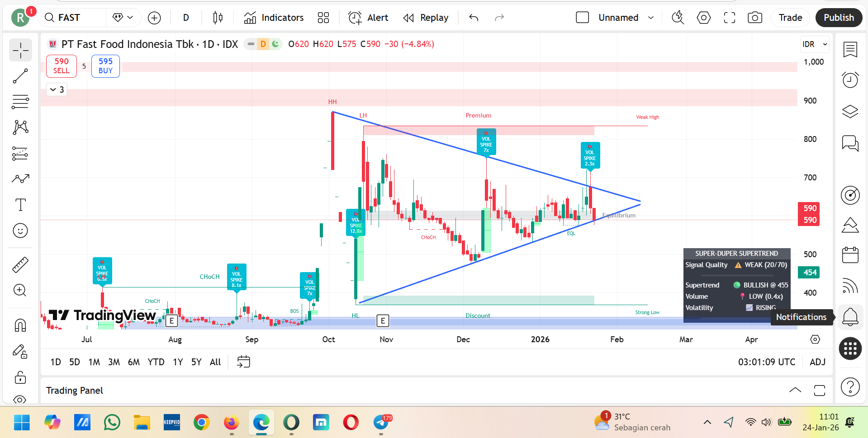Viewport: 868px width, 438px height.
Task: Open the economic calendar panel
Action: tap(850, 255)
